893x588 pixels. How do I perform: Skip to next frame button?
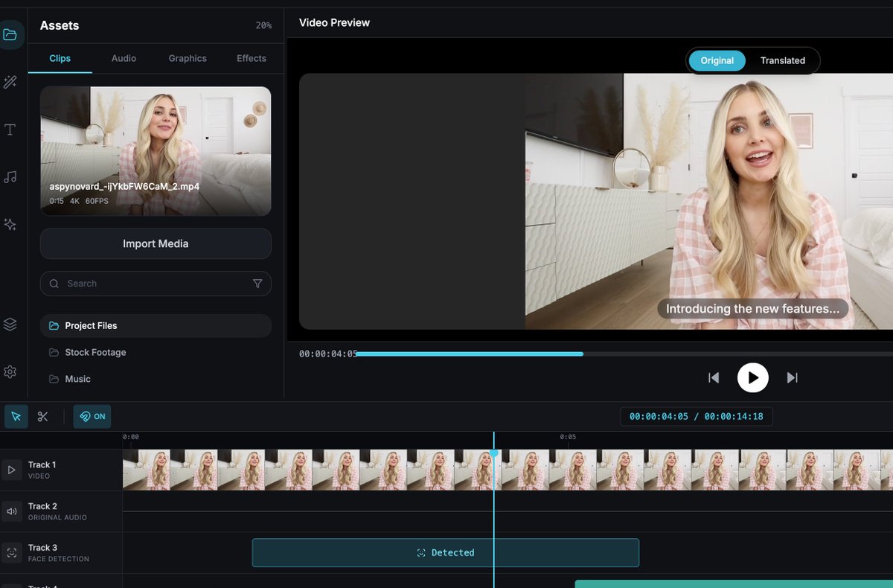(793, 378)
